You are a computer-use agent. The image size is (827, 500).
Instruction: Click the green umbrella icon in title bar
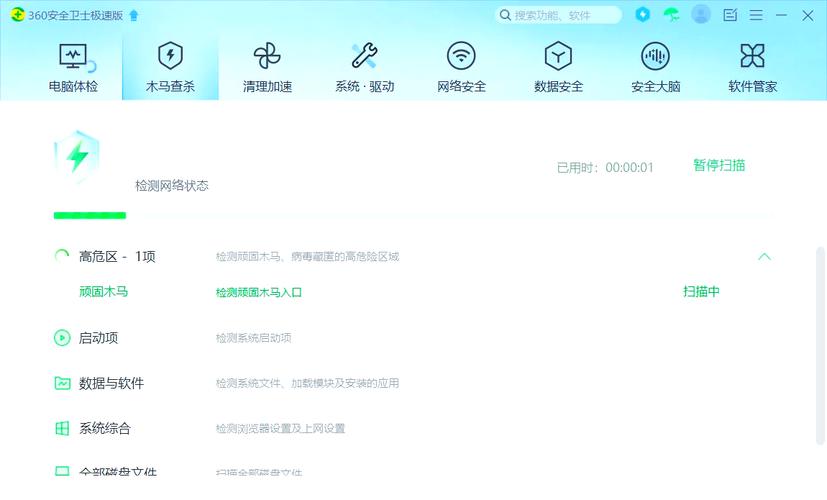671,15
